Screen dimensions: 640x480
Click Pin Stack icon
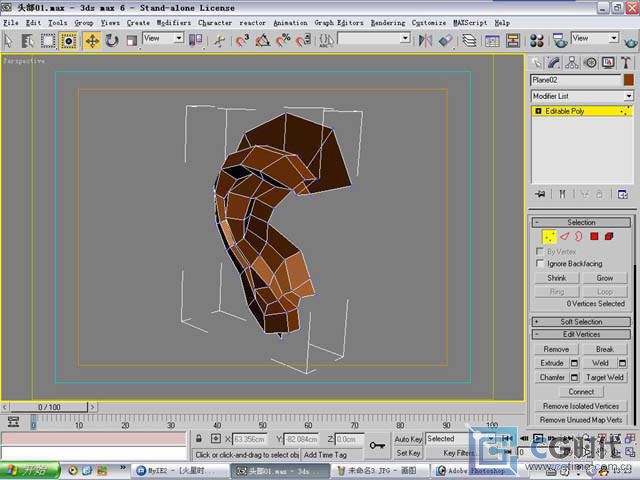click(x=540, y=194)
